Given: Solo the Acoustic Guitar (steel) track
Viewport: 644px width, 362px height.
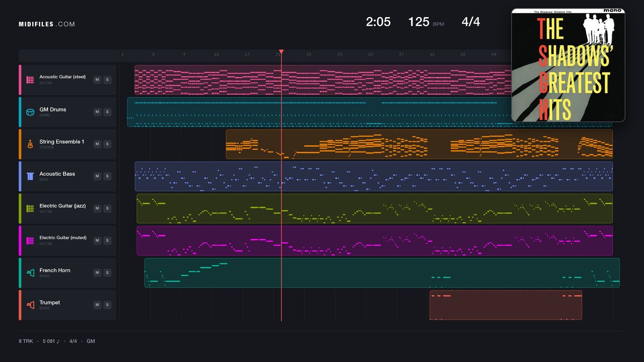Looking at the screenshot, I should point(107,80).
